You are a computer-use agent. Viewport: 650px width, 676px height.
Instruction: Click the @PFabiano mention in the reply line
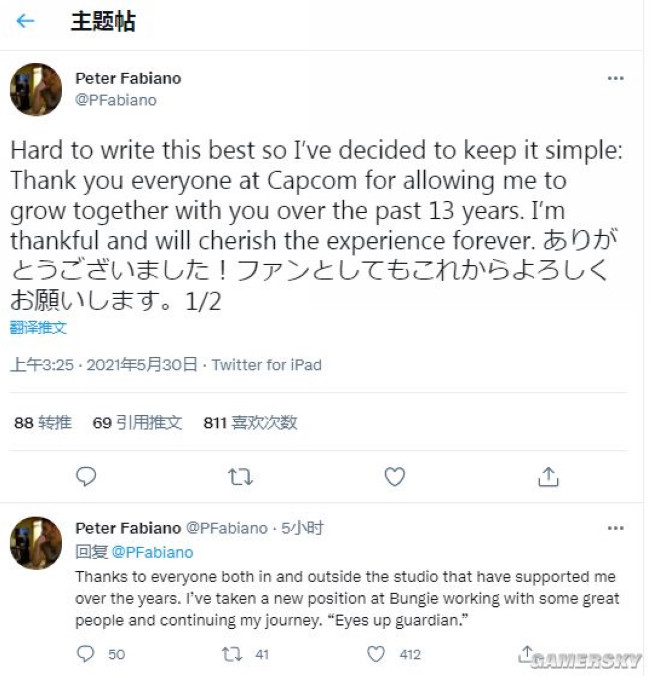[x=152, y=552]
